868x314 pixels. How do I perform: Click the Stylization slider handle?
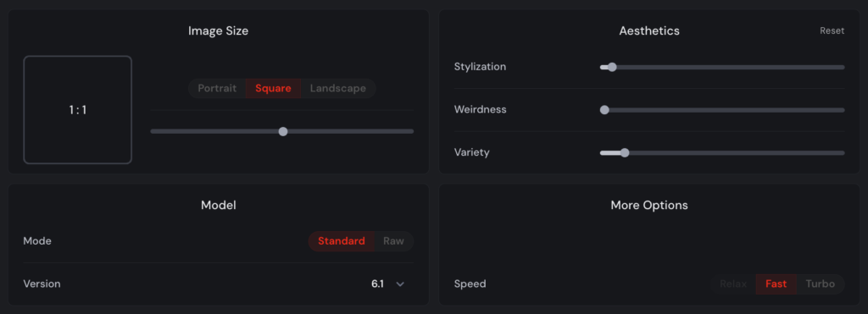pos(612,67)
